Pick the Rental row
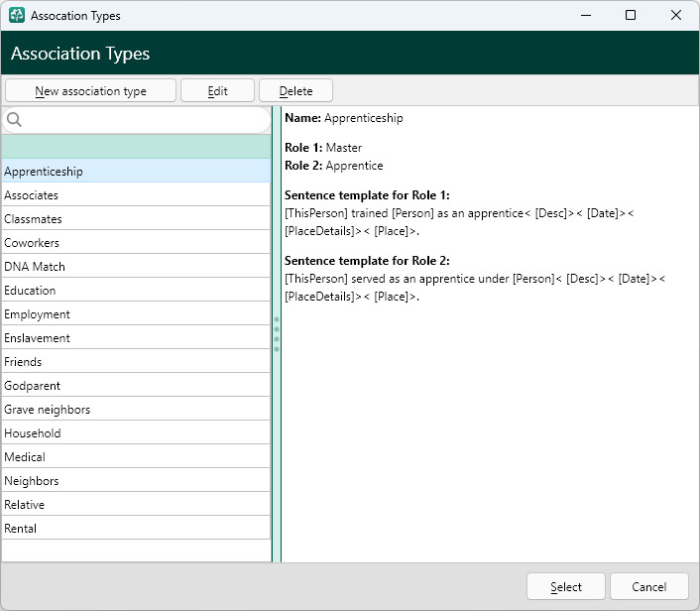This screenshot has width=700, height=611. 136,529
